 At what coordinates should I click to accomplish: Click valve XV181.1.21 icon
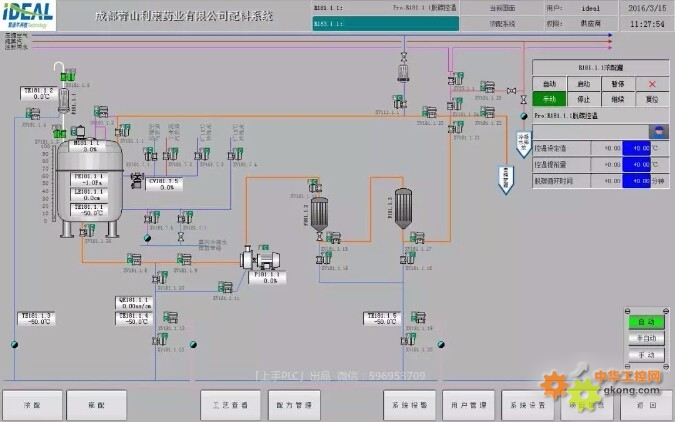(x=456, y=127)
